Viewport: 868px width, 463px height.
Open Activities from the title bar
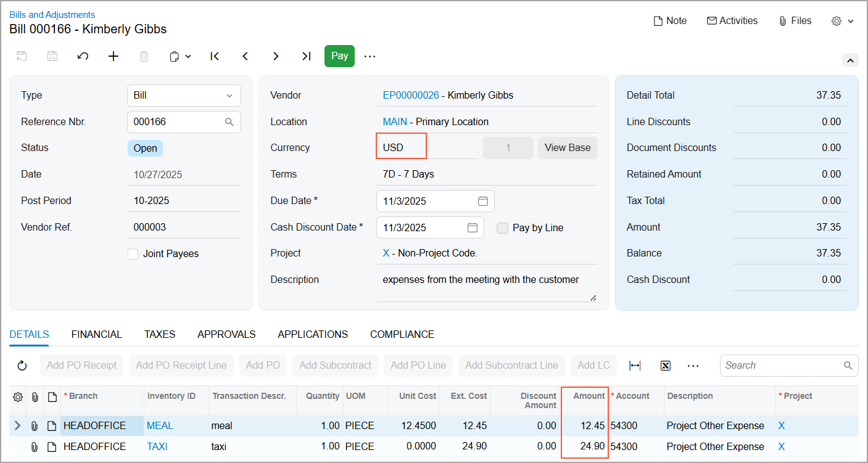[732, 21]
